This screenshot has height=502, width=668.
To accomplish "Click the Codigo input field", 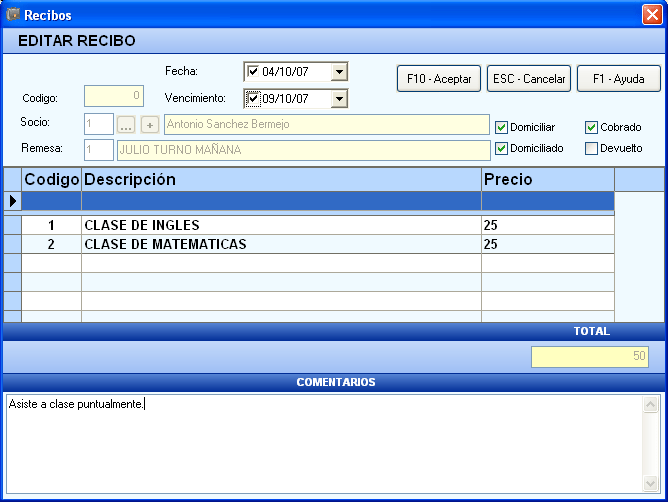I will tap(114, 96).
